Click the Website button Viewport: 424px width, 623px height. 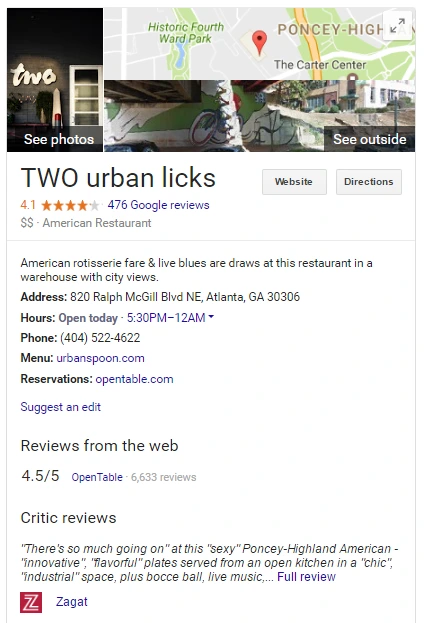pyautogui.click(x=294, y=182)
